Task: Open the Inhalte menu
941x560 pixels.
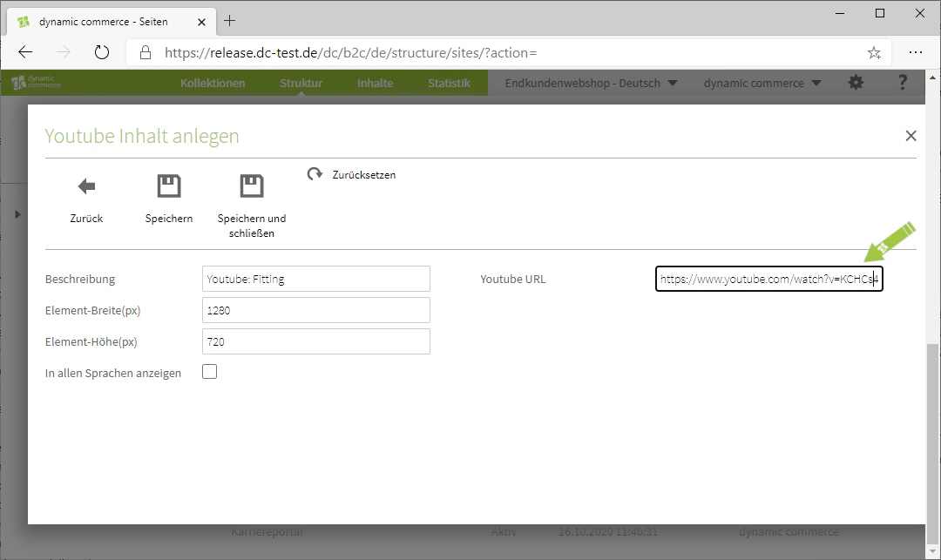Action: coord(375,84)
